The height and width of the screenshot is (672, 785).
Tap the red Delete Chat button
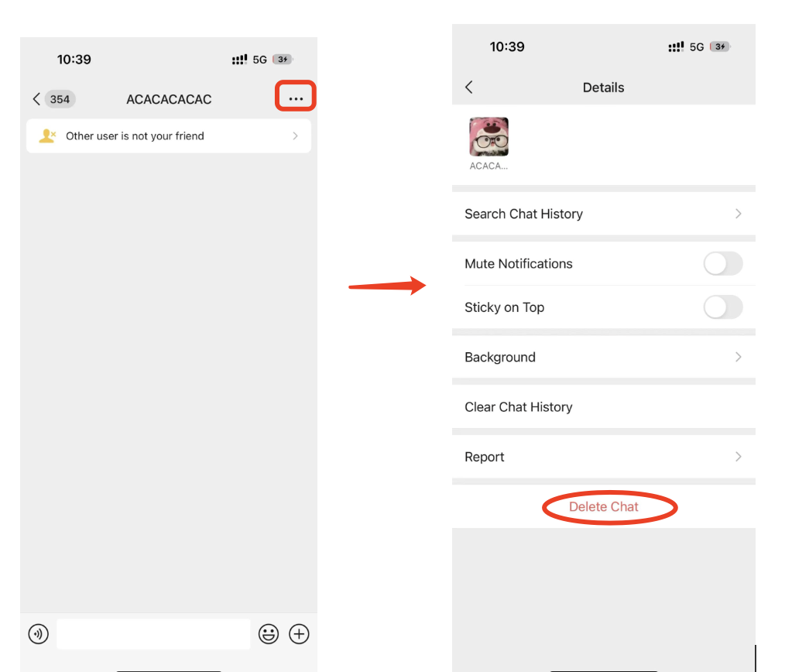[604, 507]
